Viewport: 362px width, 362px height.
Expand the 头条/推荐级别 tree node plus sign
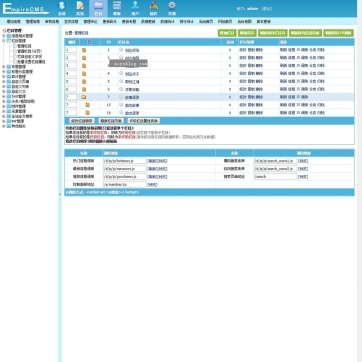4,101
